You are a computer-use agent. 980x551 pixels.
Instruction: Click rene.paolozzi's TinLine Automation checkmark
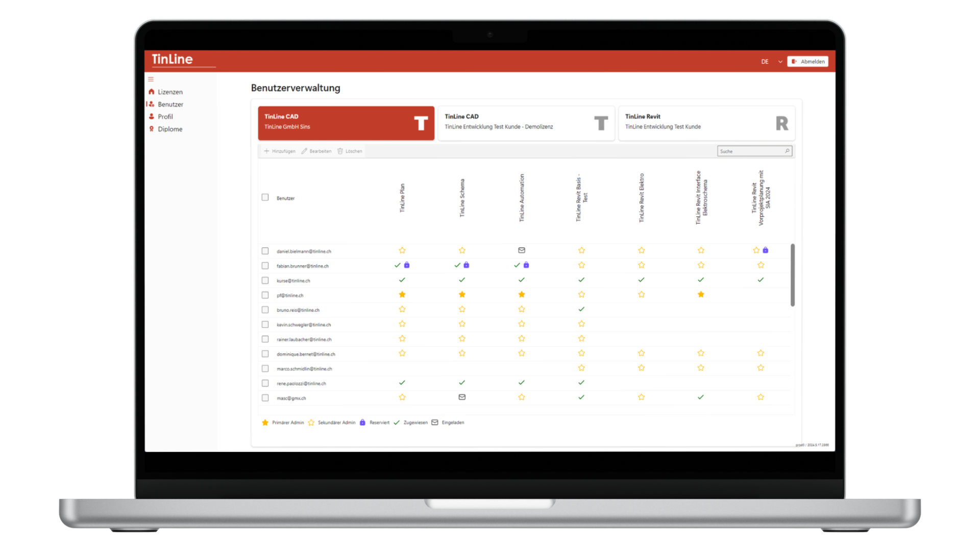(522, 382)
